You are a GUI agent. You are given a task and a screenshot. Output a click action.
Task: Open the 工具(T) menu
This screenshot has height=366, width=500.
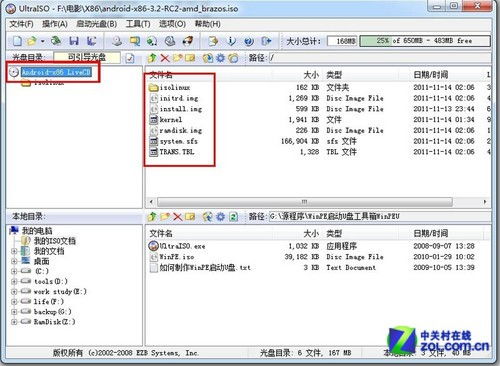138,24
